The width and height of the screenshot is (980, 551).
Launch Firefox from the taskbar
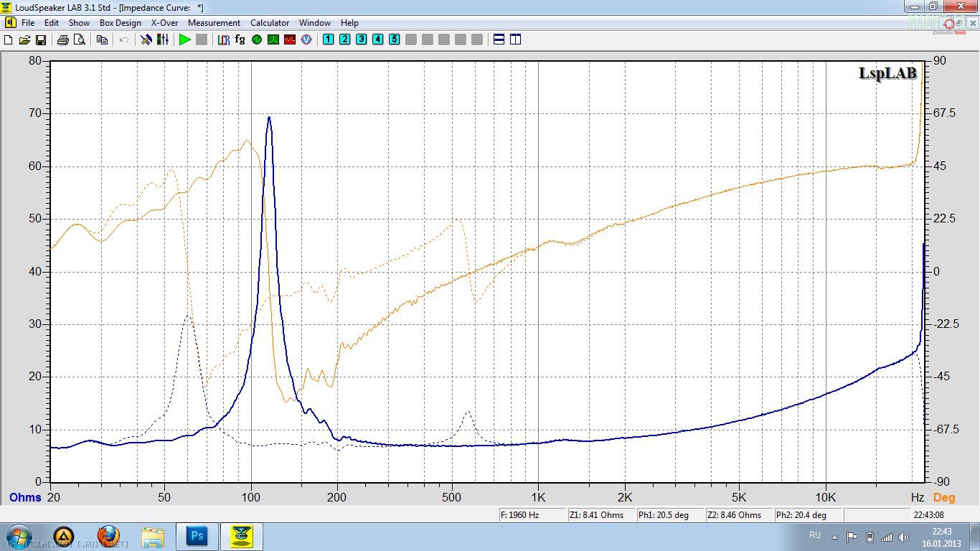[x=108, y=537]
